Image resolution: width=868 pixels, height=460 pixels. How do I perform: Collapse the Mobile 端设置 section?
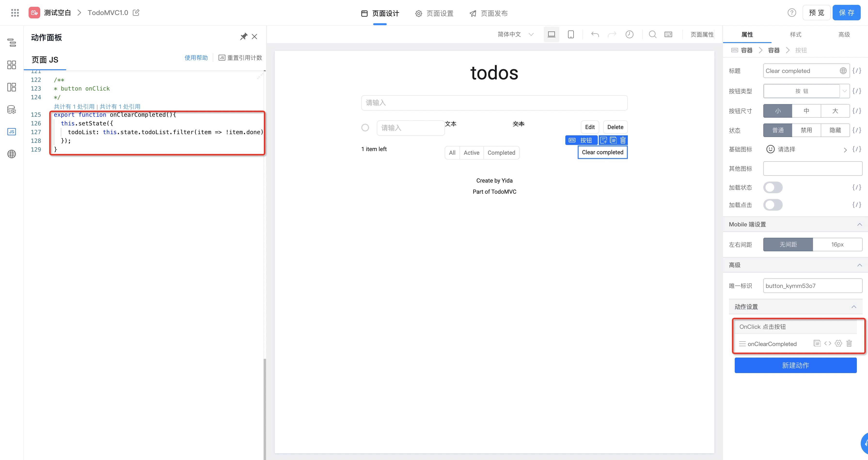coord(859,224)
